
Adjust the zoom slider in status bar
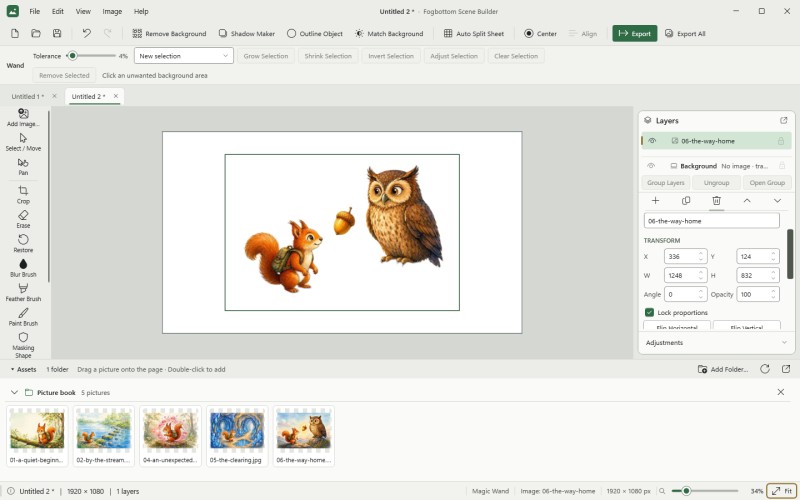tap(705, 491)
